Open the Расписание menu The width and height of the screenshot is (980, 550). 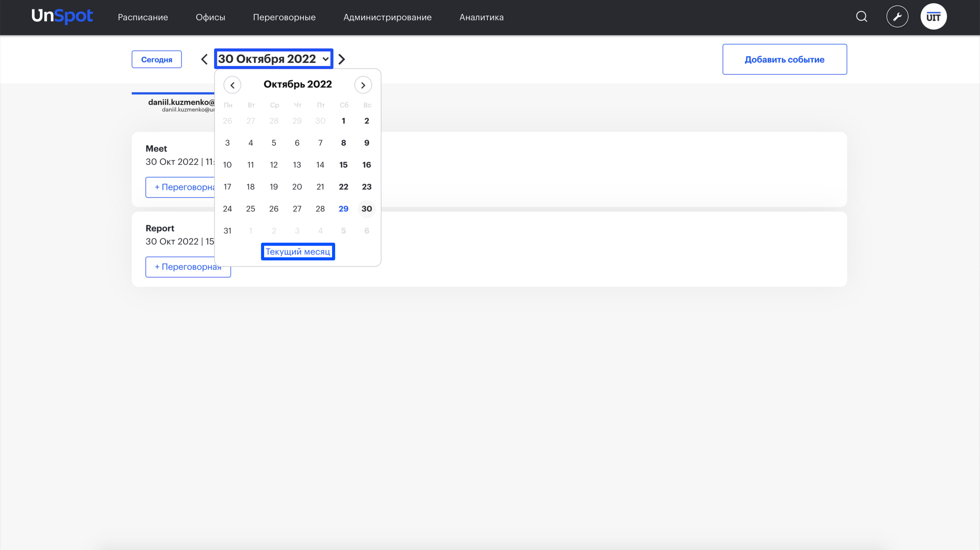143,17
